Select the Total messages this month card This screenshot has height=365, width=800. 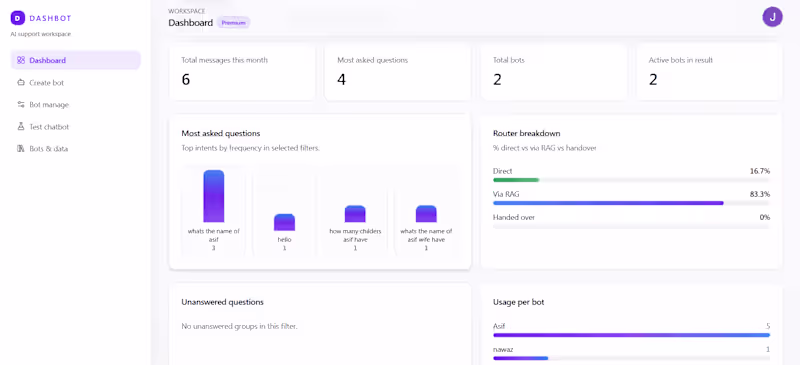(242, 71)
